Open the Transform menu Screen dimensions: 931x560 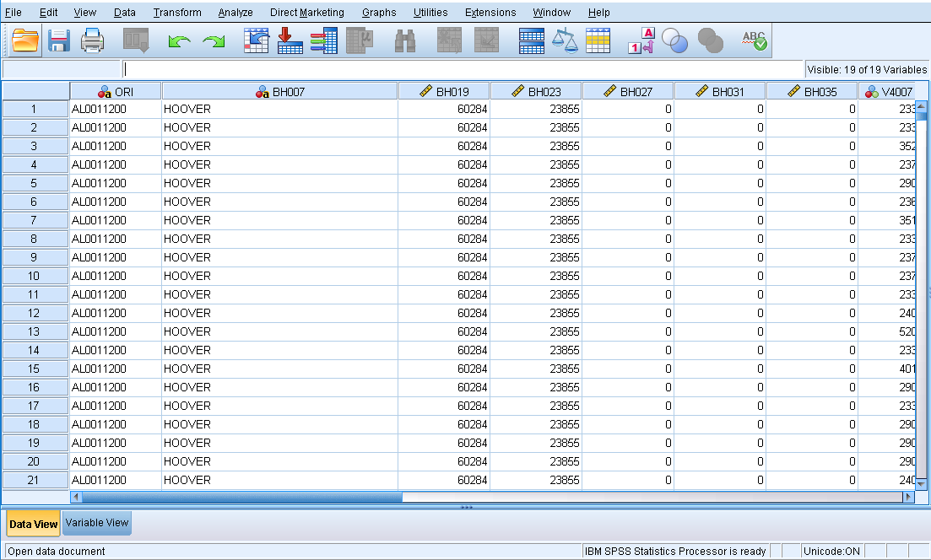pyautogui.click(x=177, y=13)
